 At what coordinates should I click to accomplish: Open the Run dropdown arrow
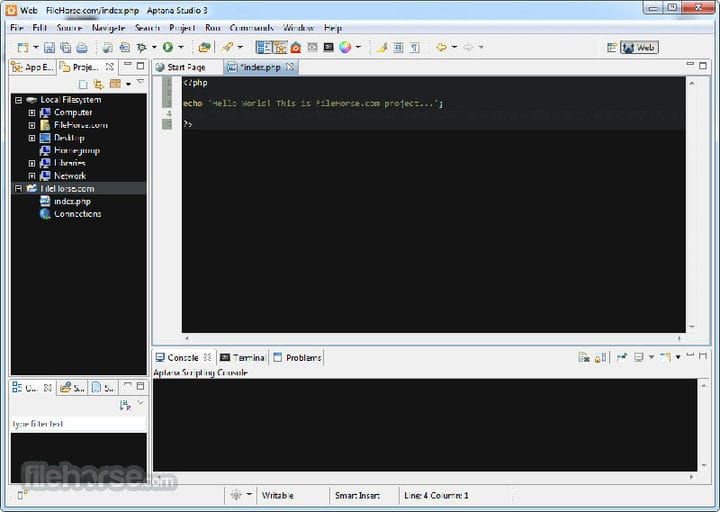click(x=181, y=47)
